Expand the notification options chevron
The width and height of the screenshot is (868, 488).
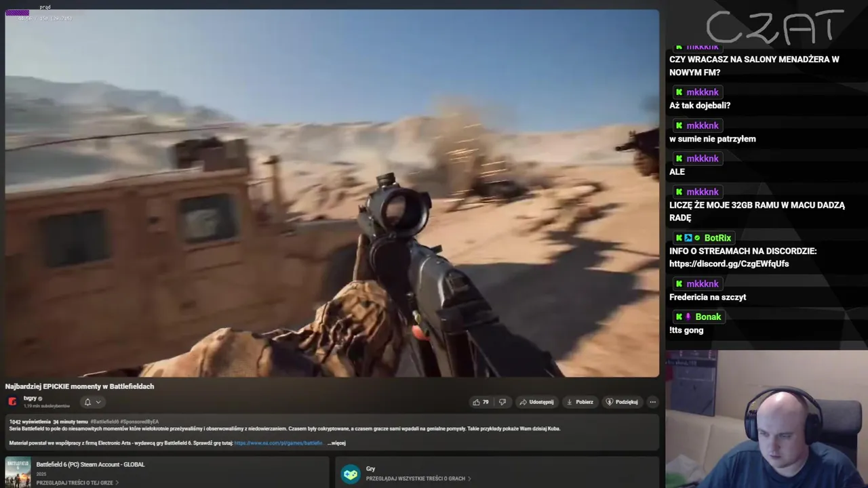pyautogui.click(x=98, y=402)
